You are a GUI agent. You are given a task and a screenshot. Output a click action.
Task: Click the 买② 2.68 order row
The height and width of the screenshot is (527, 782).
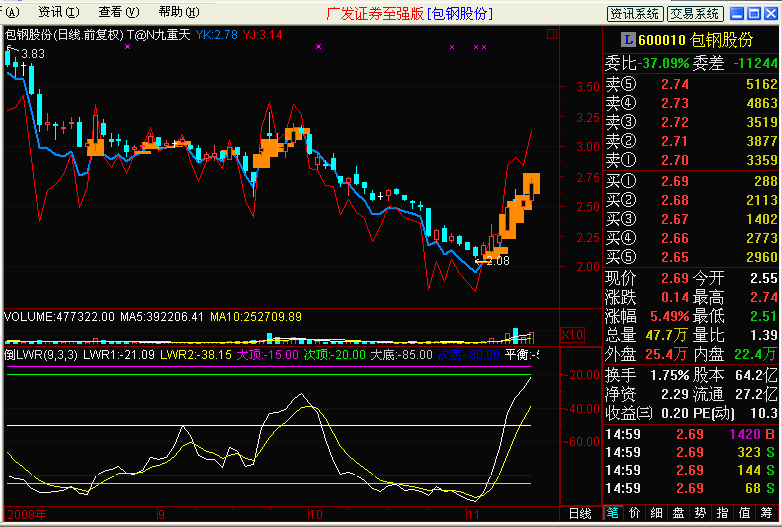coord(691,199)
